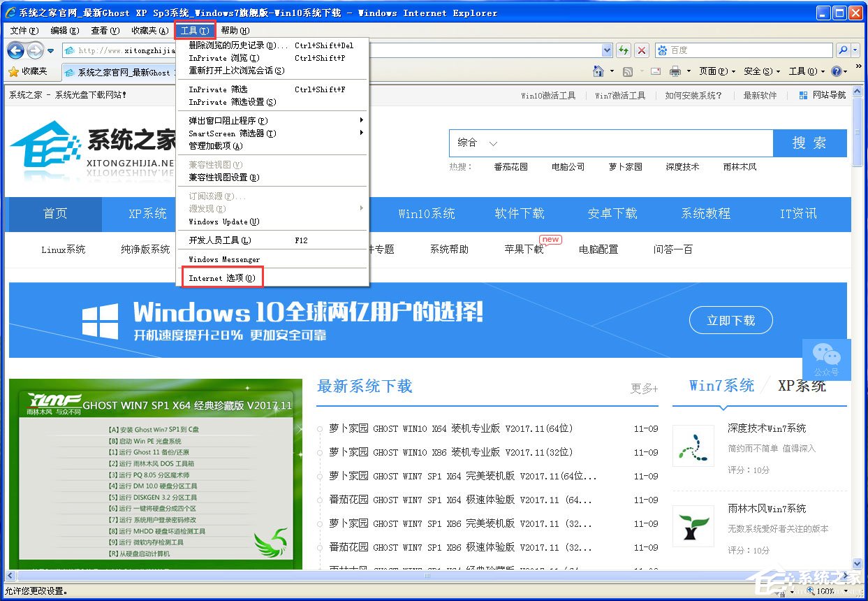
Task: Open the RSS feeds icon
Action: 628,71
